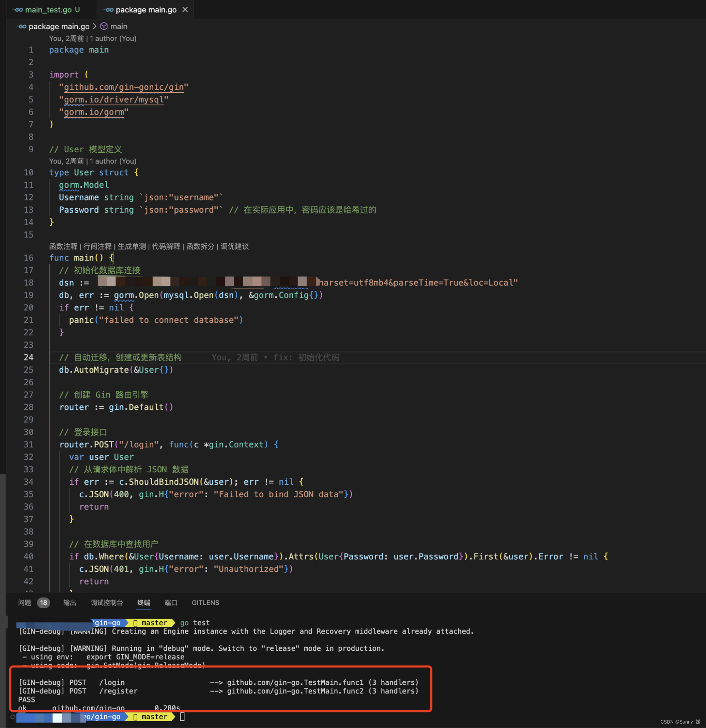The image size is (706, 728).
Task: Close the package main.go tab
Action: point(185,10)
